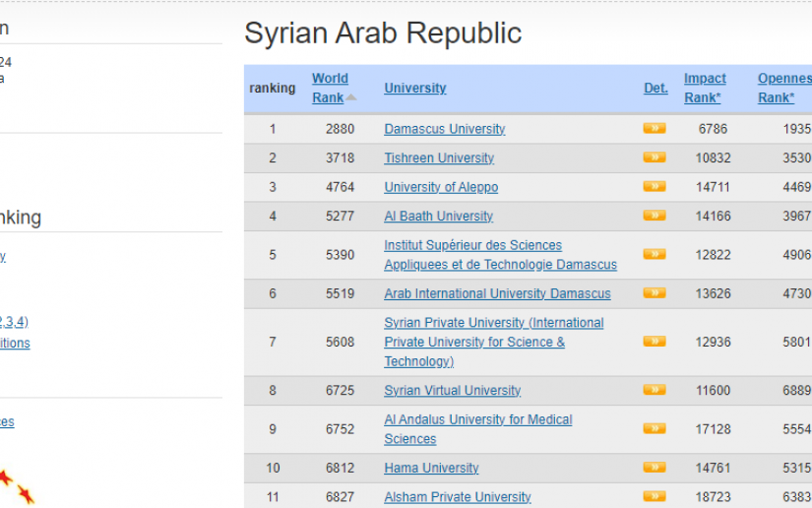Open details icon for Tishreen University

click(x=655, y=158)
